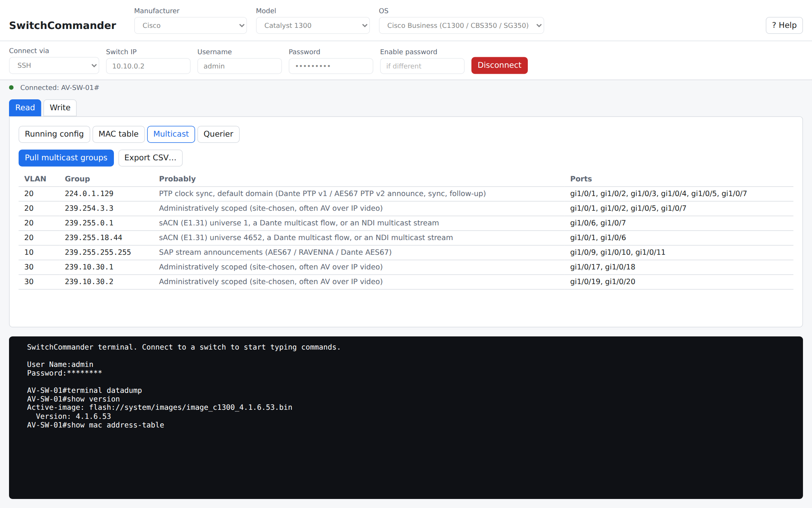This screenshot has height=508, width=812.
Task: Click the sACN universe 1 description
Action: 299,223
